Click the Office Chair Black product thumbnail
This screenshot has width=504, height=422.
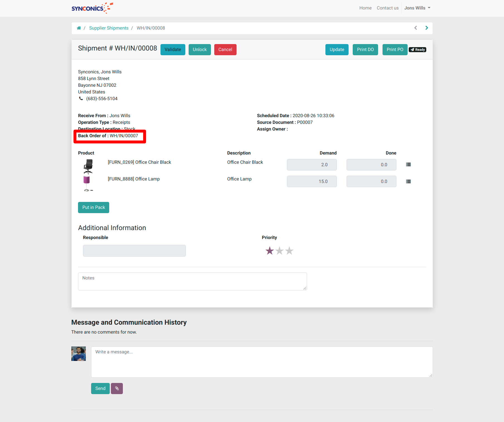tap(88, 167)
